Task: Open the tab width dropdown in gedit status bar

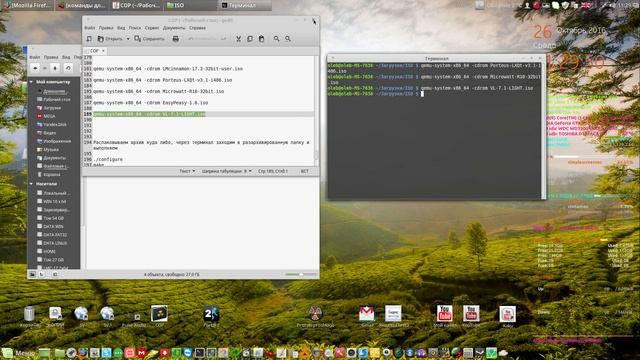Action: tap(227, 171)
